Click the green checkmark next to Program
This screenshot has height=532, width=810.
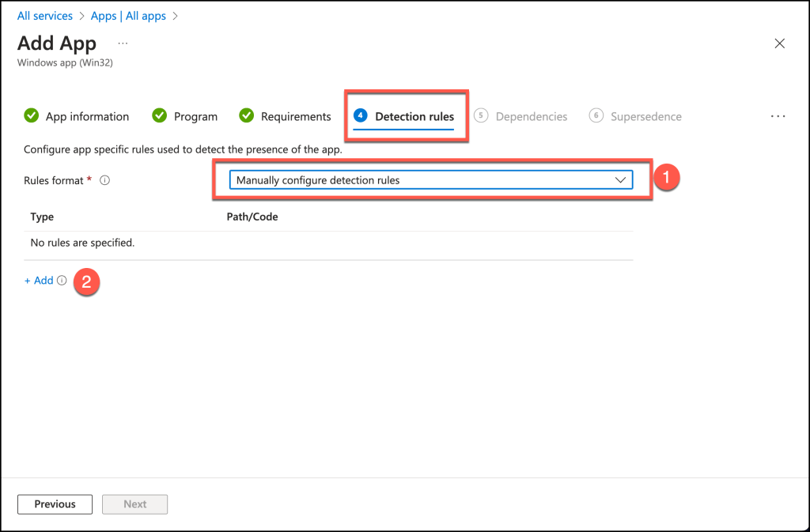point(160,116)
